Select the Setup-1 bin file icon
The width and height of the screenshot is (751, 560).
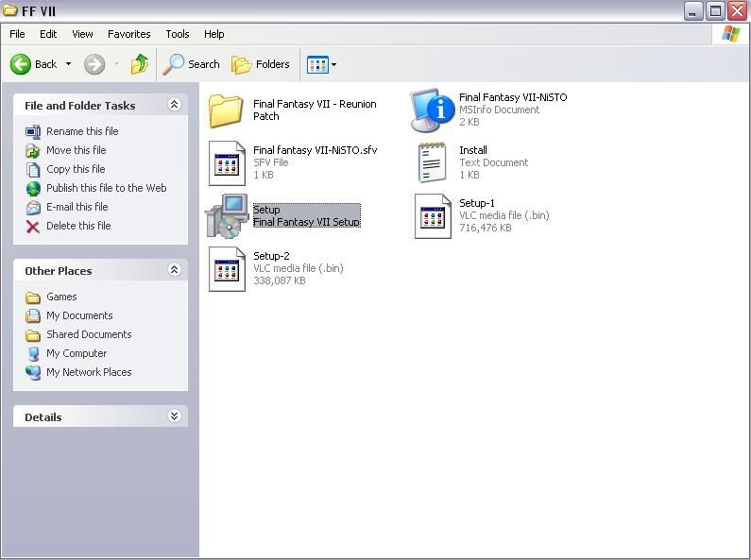point(433,216)
